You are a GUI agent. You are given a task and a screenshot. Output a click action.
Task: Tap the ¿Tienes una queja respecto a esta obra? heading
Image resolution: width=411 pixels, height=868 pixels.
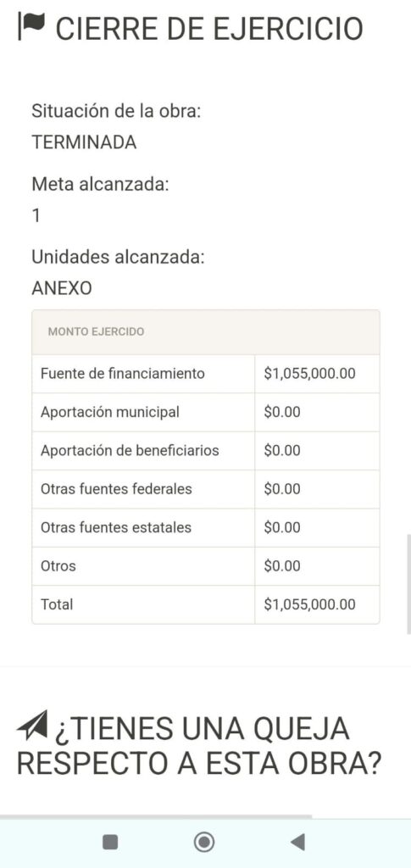pyautogui.click(x=200, y=744)
